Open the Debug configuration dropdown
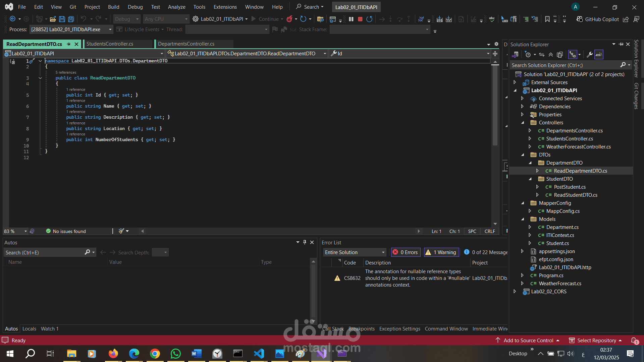Screen dimensions: 644x362 click(126, 19)
